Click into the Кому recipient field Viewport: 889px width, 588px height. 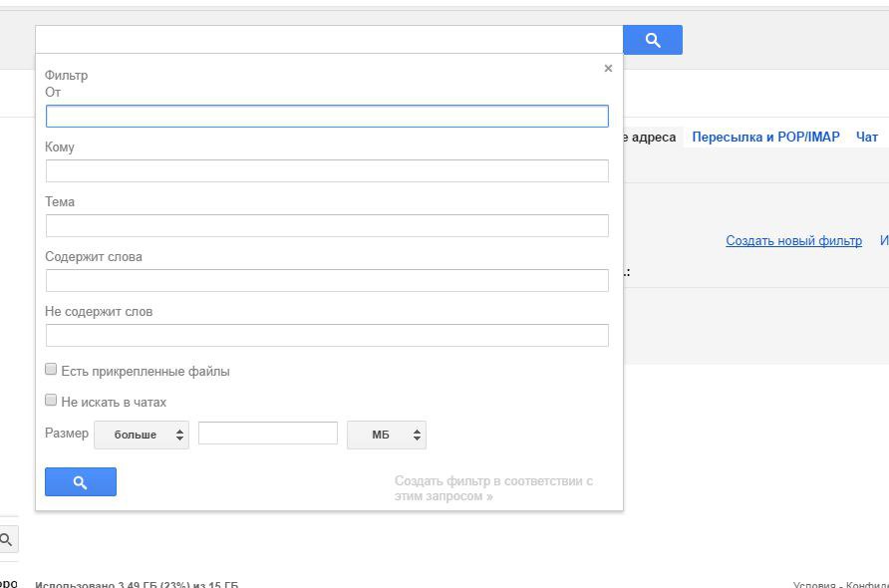pyautogui.click(x=327, y=171)
